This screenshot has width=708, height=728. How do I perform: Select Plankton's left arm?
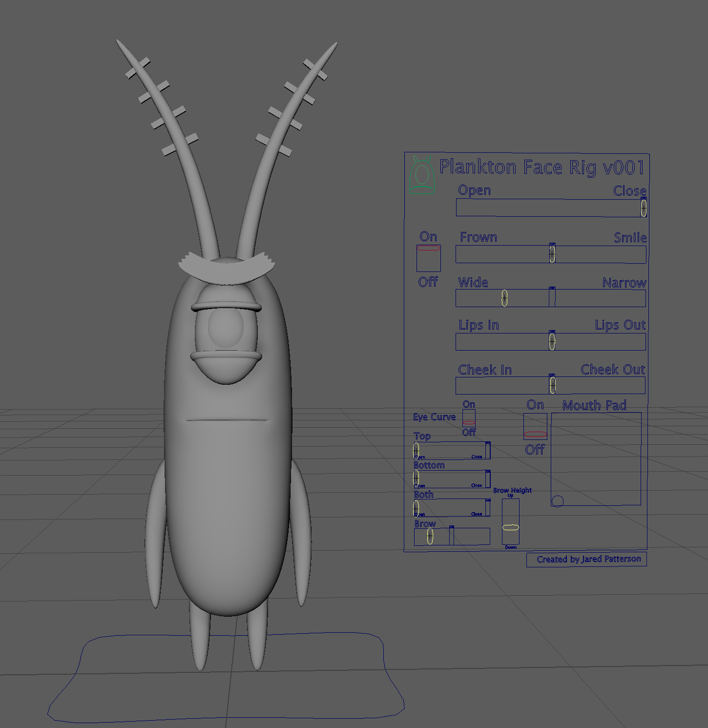(155, 535)
